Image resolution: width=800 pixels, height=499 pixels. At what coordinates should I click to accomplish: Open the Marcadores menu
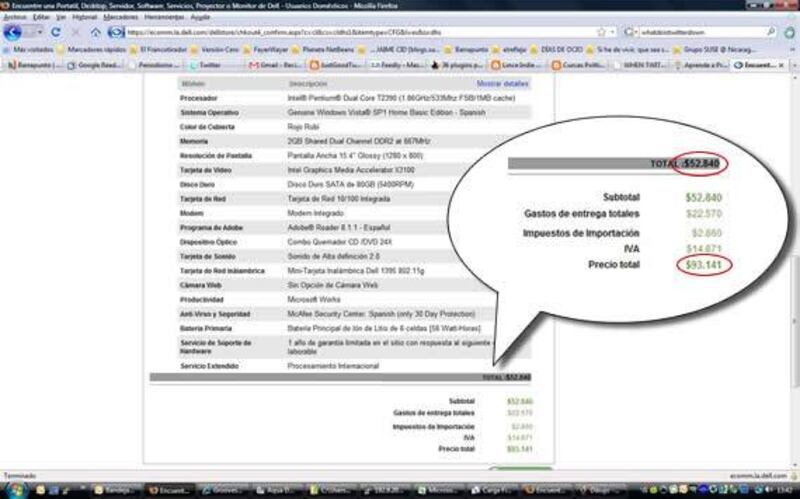(121, 17)
